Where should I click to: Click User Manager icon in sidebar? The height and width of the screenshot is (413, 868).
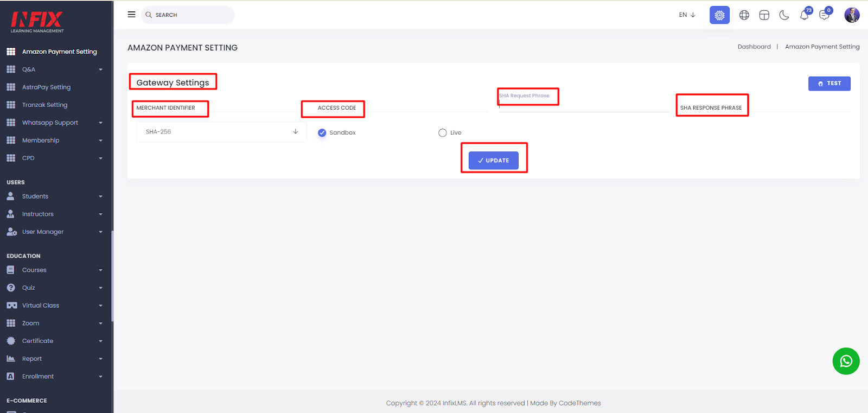tap(11, 232)
